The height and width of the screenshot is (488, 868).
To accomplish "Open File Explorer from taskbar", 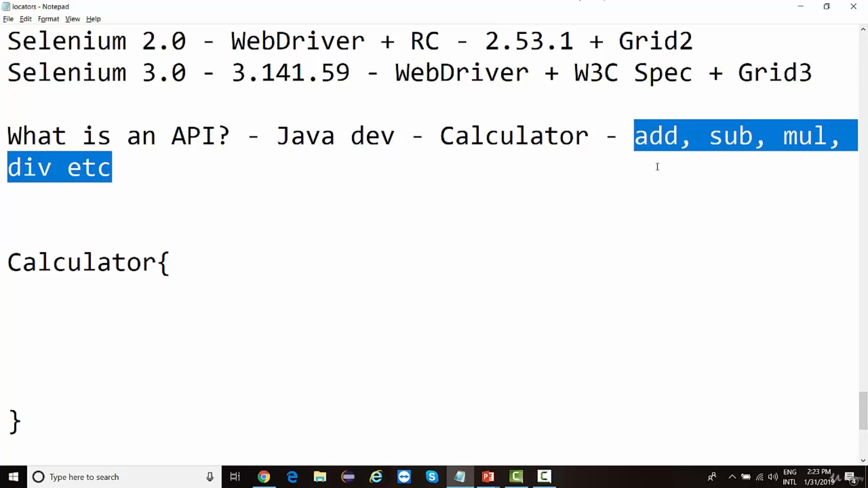I will 320,477.
